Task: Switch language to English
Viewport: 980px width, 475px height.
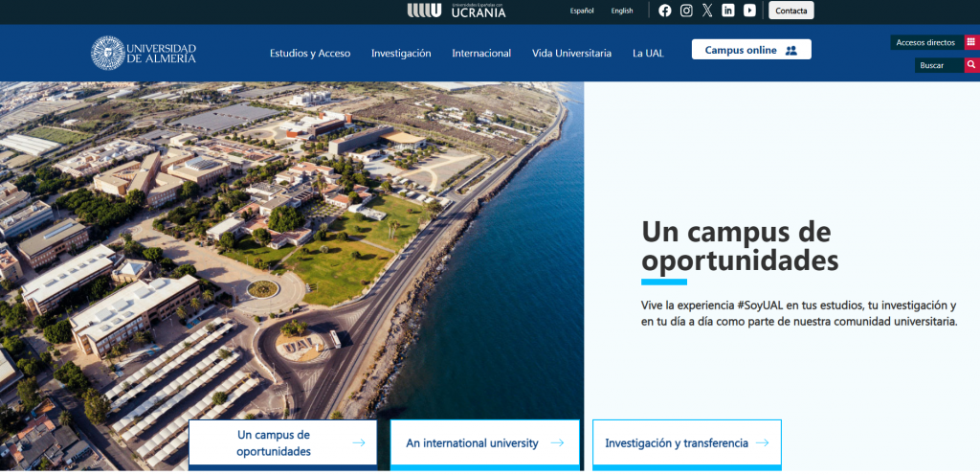Action: [x=622, y=11]
